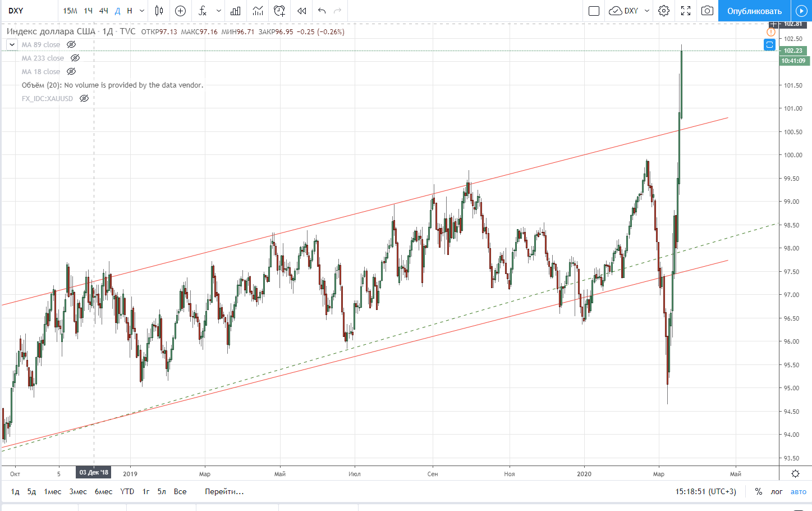Open the Перейти… date dialog

click(224, 491)
